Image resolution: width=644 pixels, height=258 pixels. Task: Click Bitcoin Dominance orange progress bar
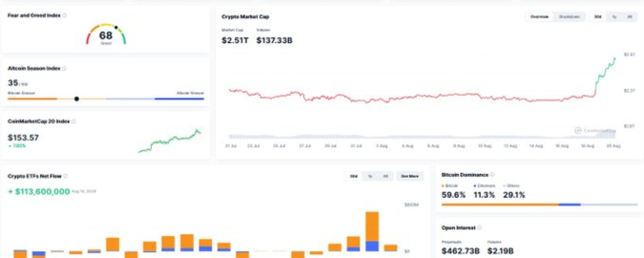point(500,205)
